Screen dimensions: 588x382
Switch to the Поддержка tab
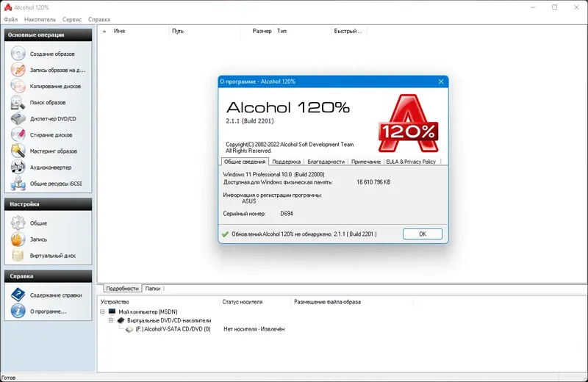coord(286,162)
